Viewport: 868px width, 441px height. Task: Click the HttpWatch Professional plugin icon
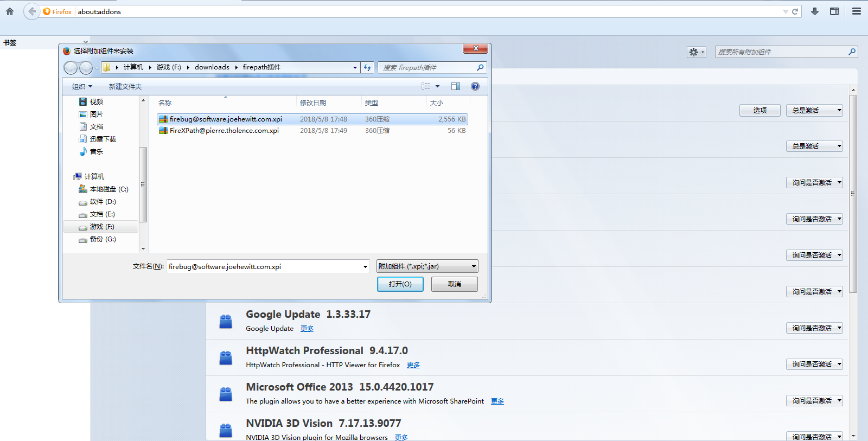[226, 357]
